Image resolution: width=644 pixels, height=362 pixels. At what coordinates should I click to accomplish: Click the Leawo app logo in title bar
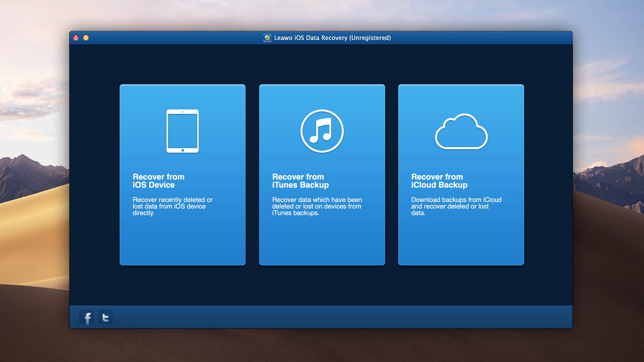267,38
